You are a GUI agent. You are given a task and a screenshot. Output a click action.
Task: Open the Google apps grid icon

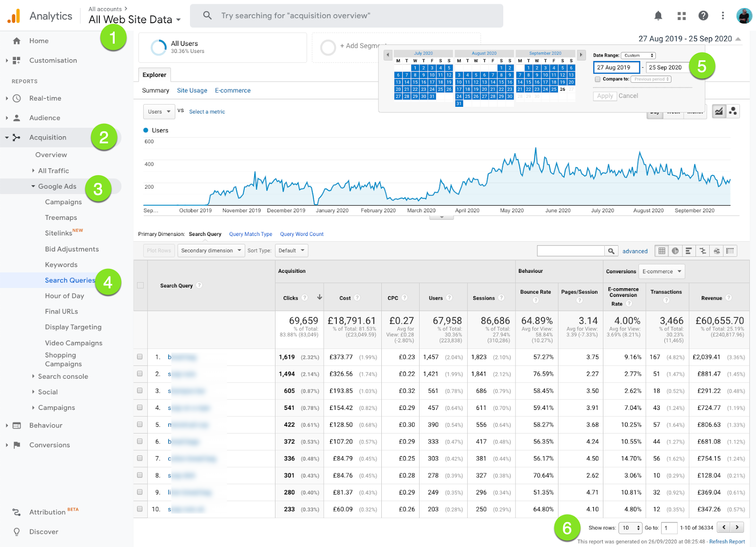click(x=681, y=16)
